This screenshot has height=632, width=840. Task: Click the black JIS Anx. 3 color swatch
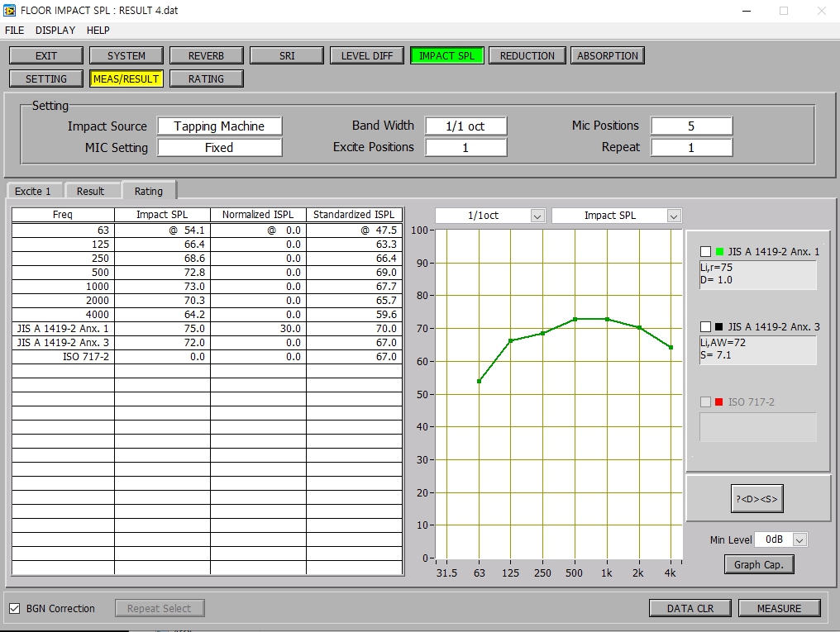point(719,326)
